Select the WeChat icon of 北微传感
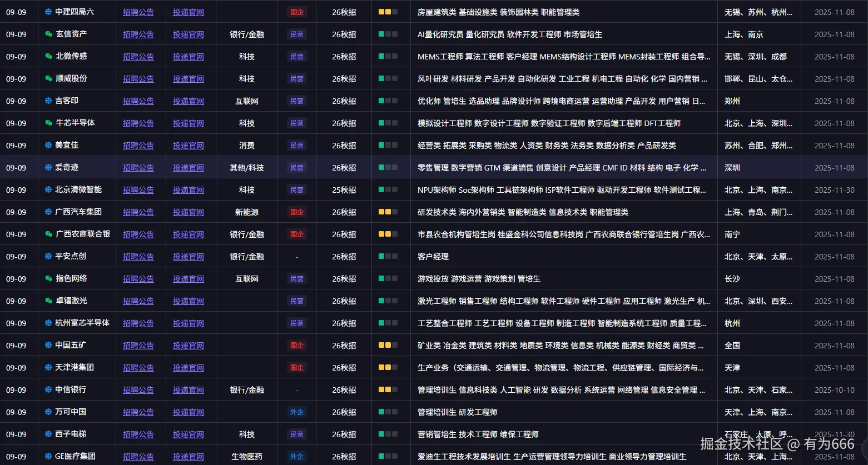 (x=47, y=56)
